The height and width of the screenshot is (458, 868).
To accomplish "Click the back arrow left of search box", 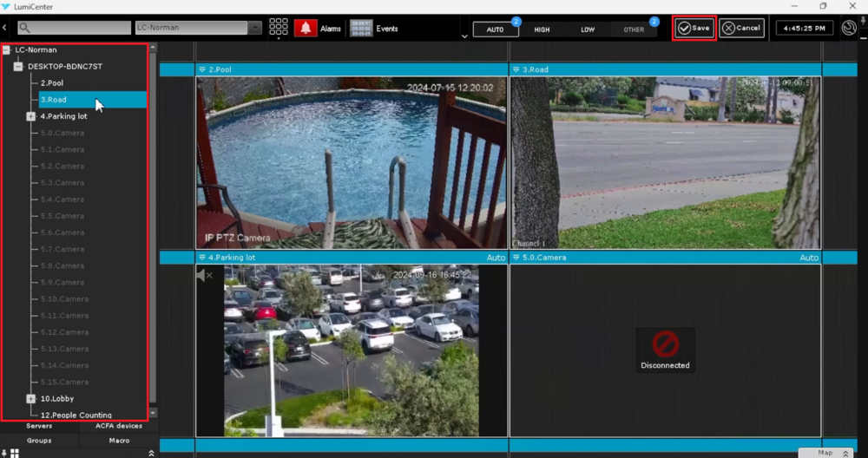I will pyautogui.click(x=5, y=29).
